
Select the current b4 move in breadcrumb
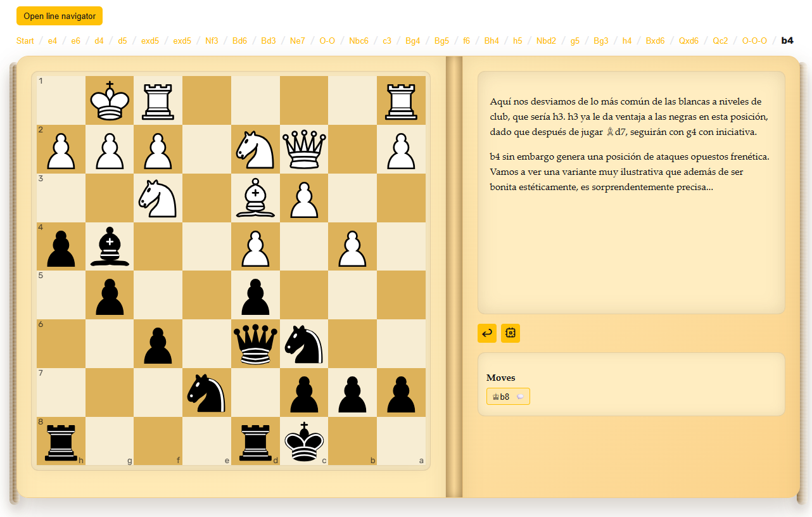point(787,41)
